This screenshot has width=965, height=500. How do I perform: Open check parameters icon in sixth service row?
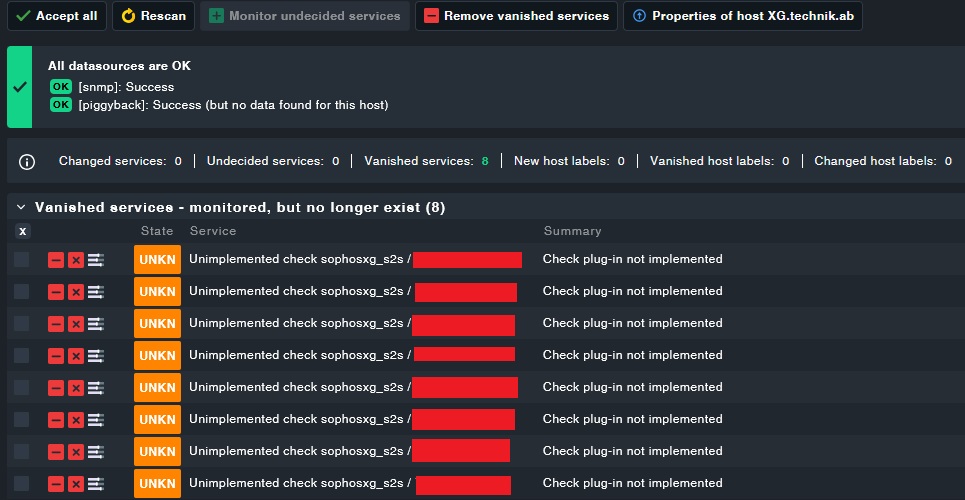click(96, 420)
